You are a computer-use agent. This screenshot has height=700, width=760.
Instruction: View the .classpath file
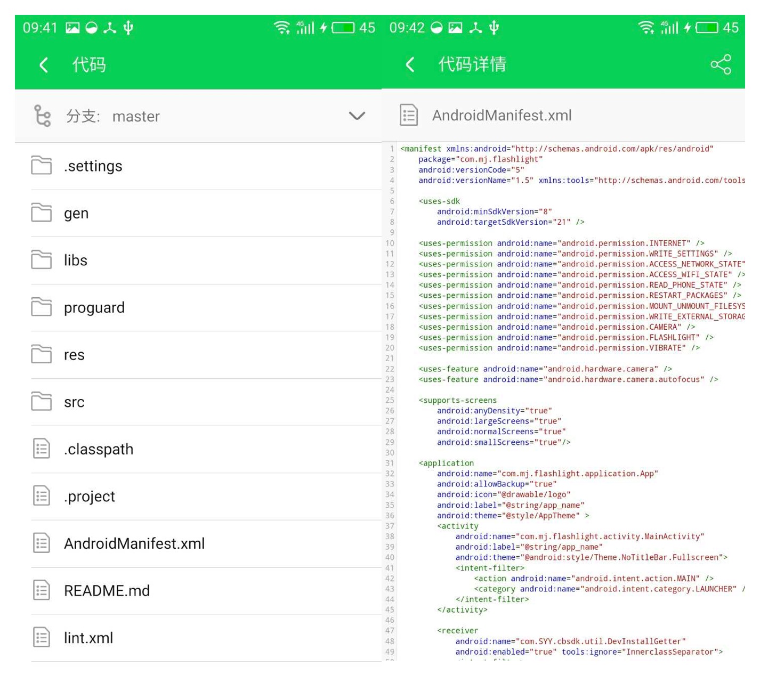(99, 449)
